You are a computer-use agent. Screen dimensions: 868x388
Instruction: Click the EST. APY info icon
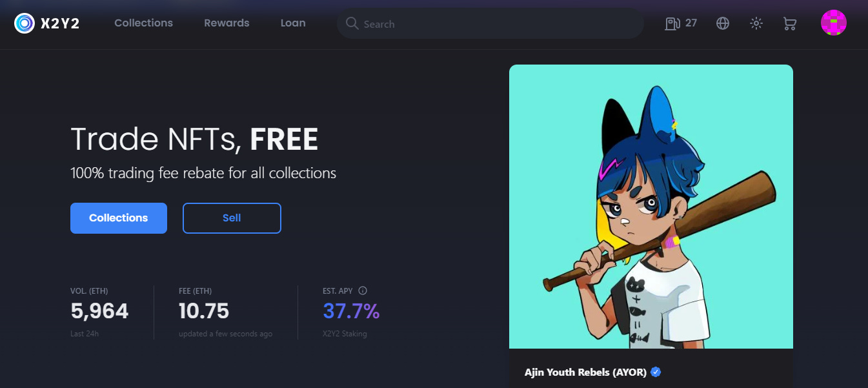pos(363,291)
